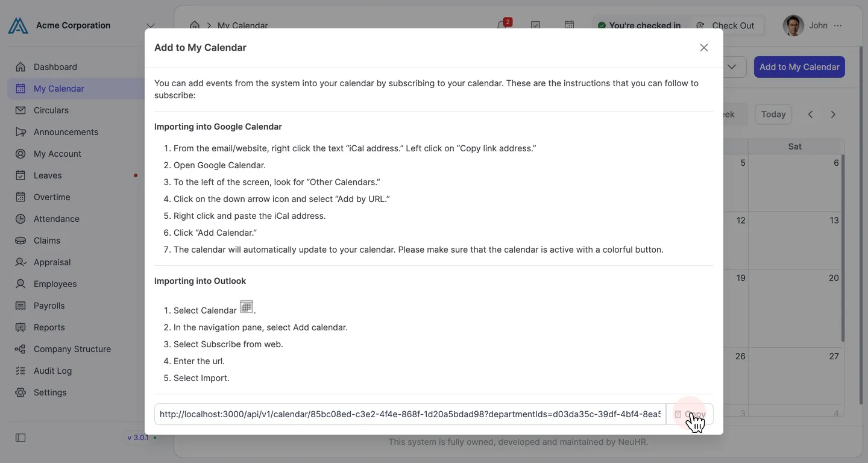This screenshot has width=868, height=463.
Task: Open the tasks checkbox icon in header
Action: pos(535,25)
